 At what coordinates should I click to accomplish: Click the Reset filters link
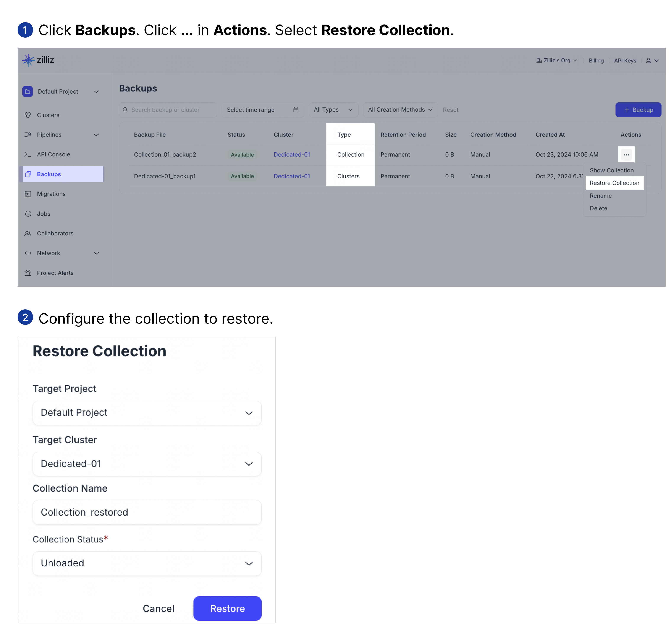(451, 110)
